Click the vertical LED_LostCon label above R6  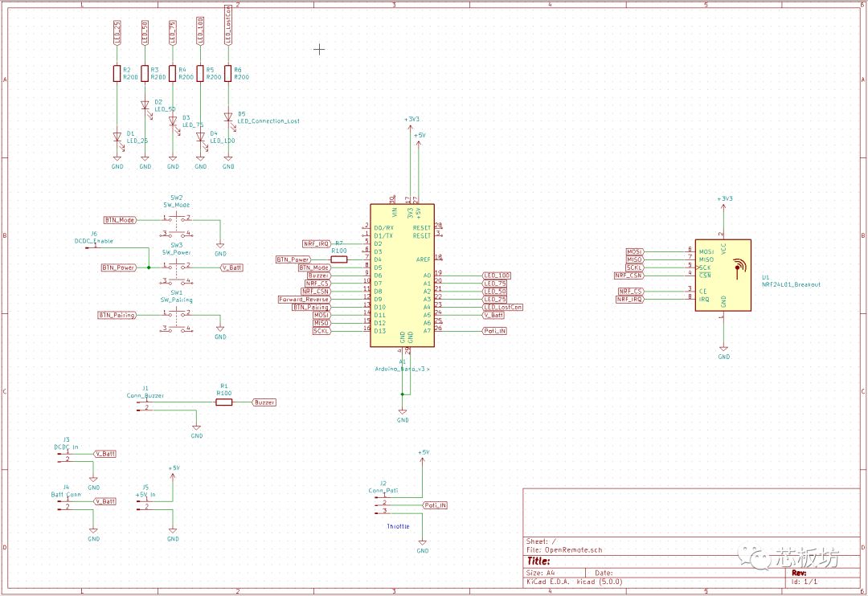coord(228,25)
